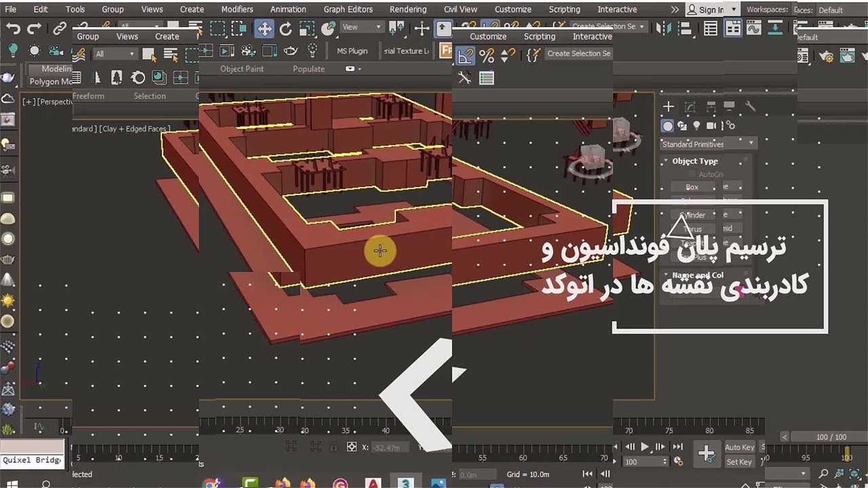Open the Modifiers menu
868x488 pixels.
coord(237,9)
